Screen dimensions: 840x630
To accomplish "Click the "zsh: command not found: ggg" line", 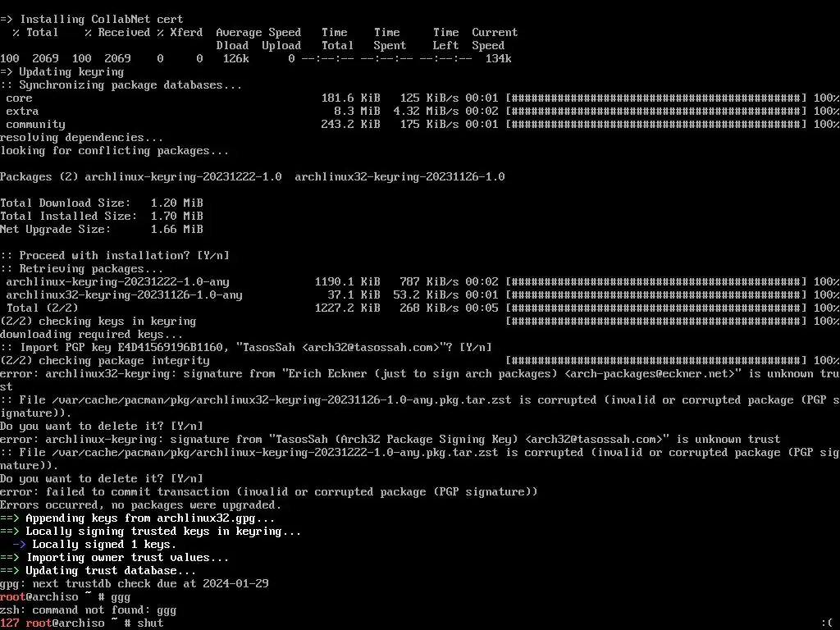I will tap(89, 610).
